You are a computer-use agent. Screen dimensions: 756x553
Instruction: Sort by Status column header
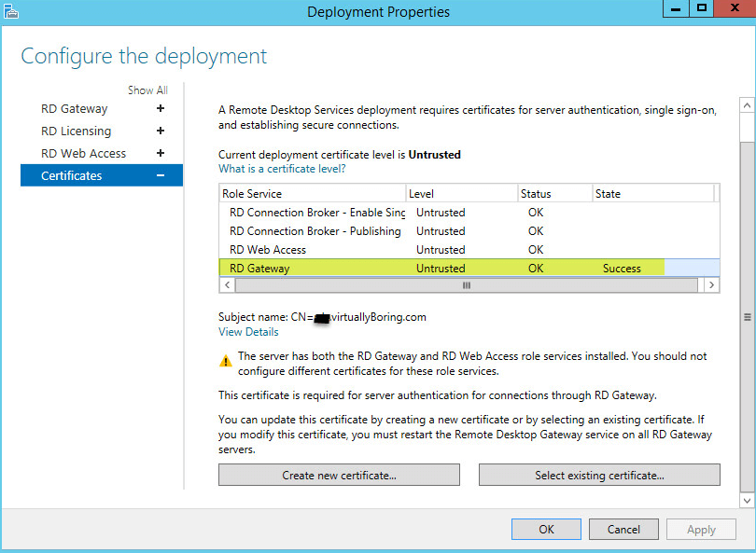click(555, 194)
